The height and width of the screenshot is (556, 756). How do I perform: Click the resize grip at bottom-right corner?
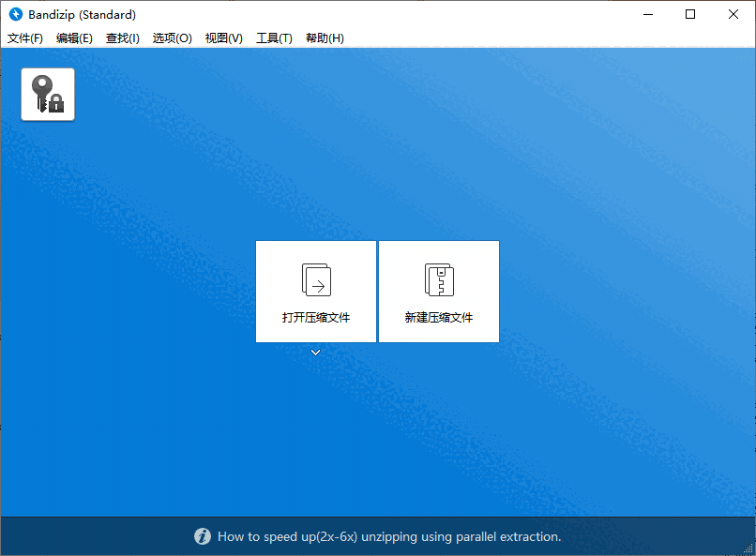point(748,549)
